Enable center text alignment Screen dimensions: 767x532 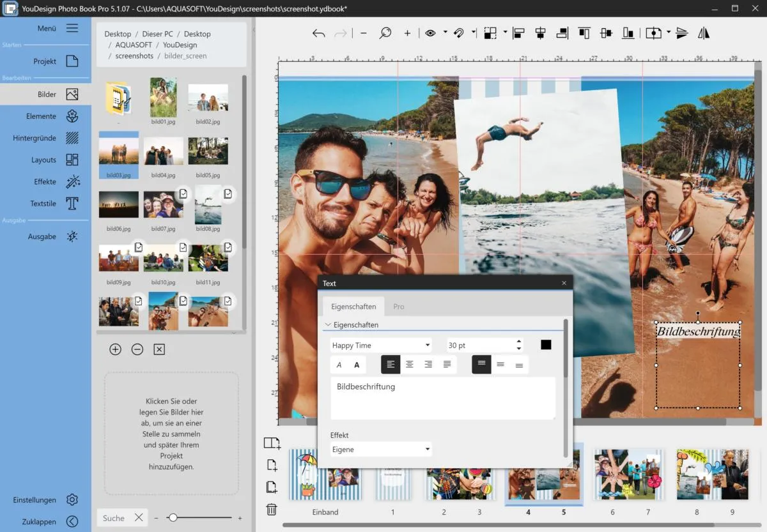(x=410, y=365)
